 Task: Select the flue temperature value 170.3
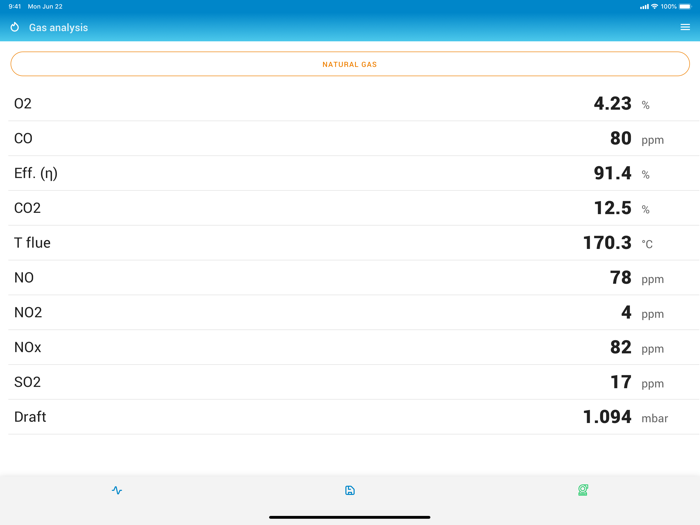(607, 243)
